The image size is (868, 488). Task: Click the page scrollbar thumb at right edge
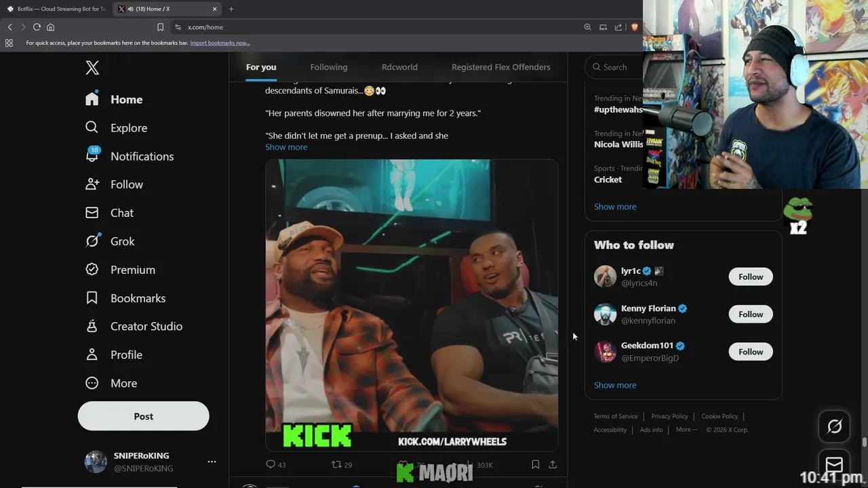coord(864,443)
